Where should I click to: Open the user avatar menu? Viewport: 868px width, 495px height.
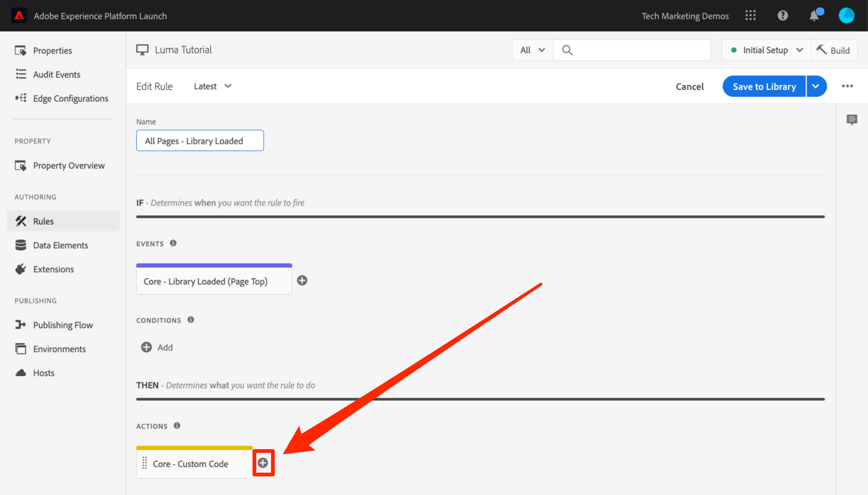coord(846,16)
